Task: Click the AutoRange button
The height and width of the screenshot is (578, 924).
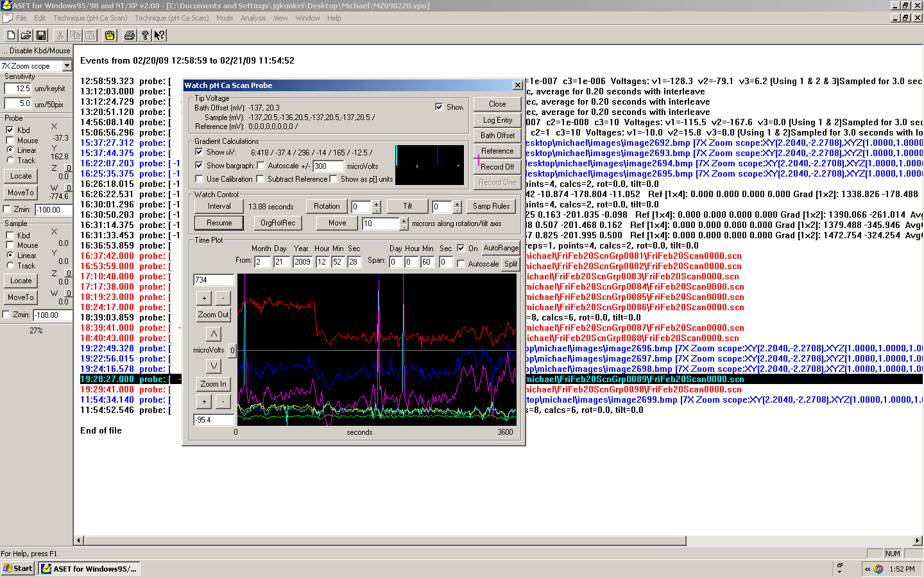Action: (x=501, y=248)
